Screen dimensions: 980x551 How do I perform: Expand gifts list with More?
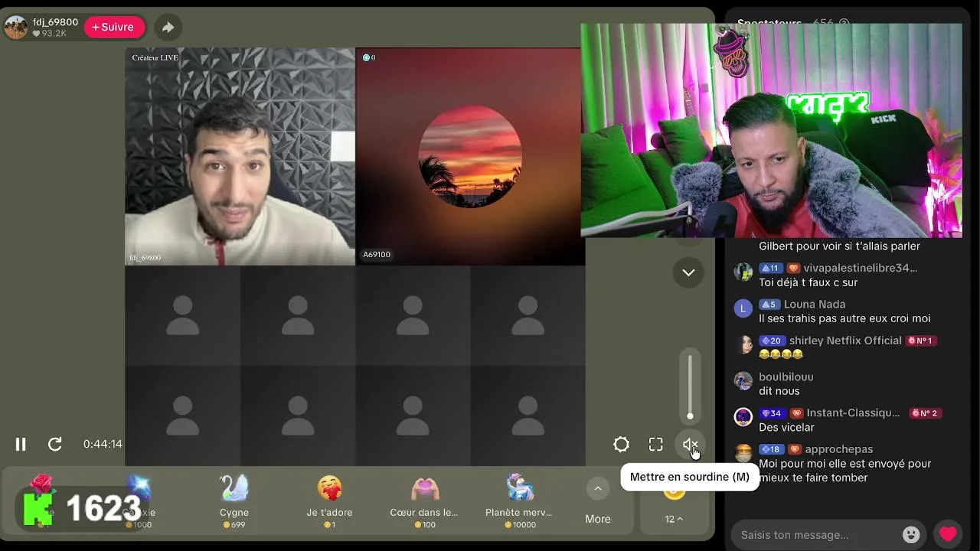click(598, 502)
